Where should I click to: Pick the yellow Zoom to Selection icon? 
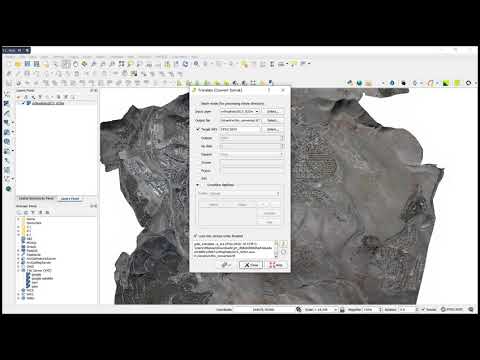point(131,64)
